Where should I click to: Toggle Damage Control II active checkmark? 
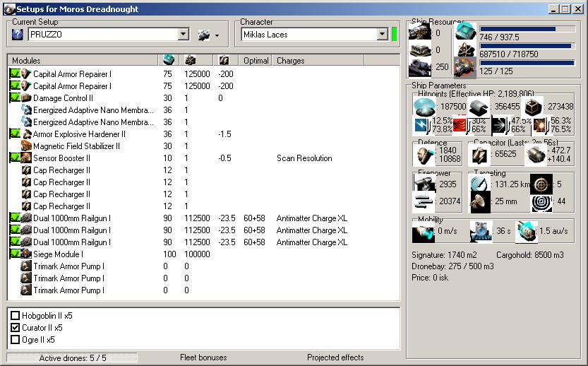15,98
